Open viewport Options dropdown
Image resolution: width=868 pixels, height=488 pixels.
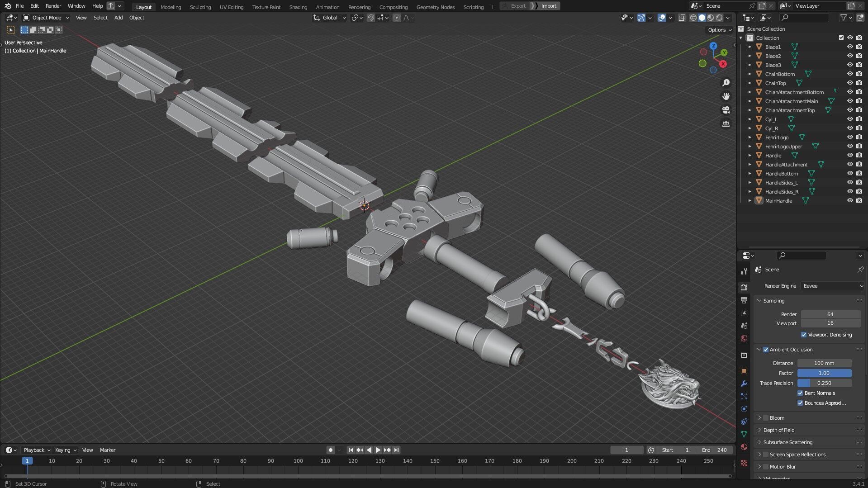pos(720,30)
